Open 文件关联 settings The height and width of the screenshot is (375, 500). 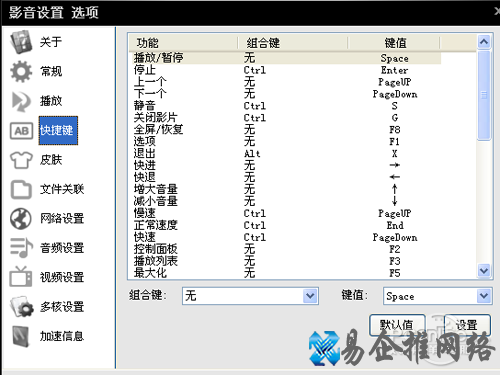[x=62, y=189]
